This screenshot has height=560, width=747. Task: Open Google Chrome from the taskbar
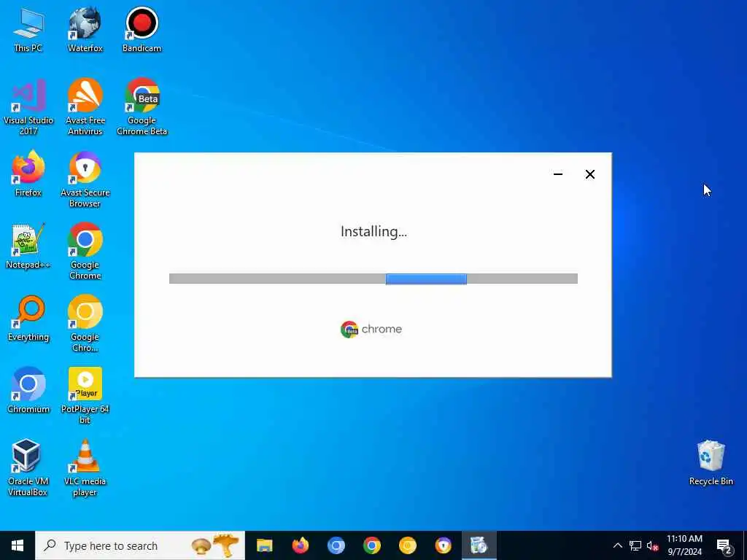pyautogui.click(x=371, y=545)
